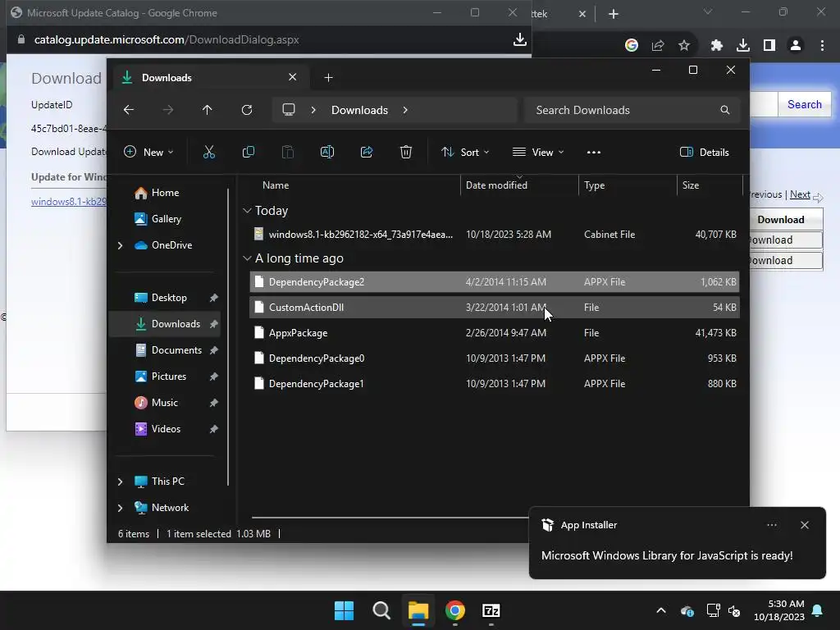Click the Share icon in Explorer toolbar
Image resolution: width=840 pixels, height=630 pixels.
(x=367, y=152)
